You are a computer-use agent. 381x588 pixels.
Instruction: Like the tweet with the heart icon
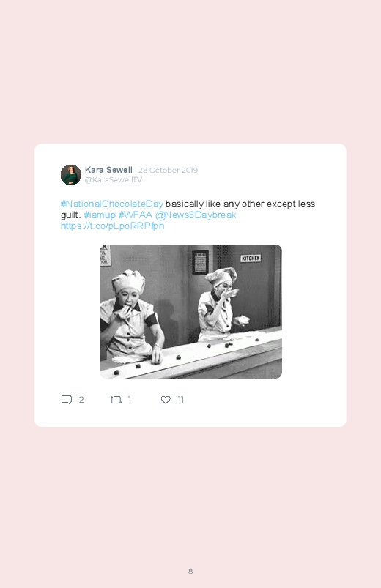pyautogui.click(x=166, y=400)
